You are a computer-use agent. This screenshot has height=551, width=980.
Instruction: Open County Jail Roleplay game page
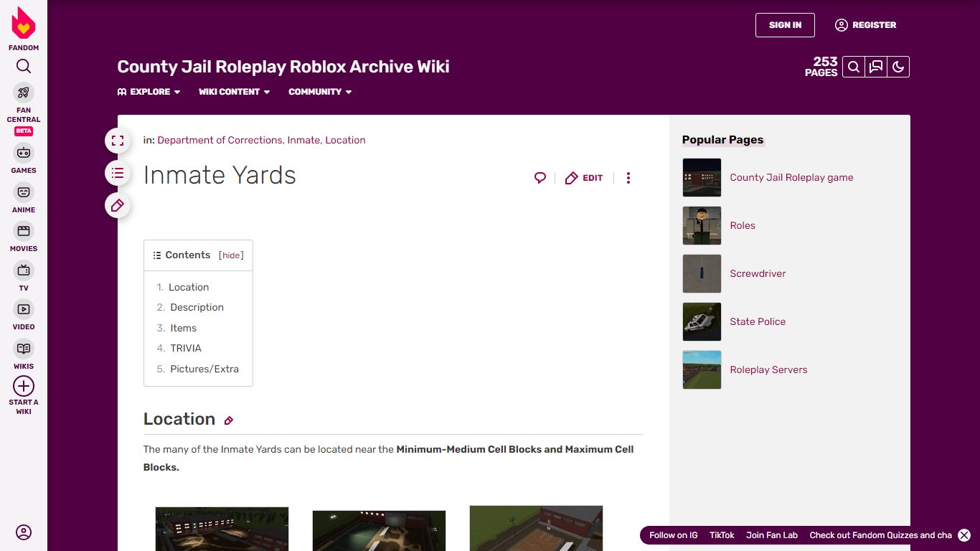click(x=791, y=177)
